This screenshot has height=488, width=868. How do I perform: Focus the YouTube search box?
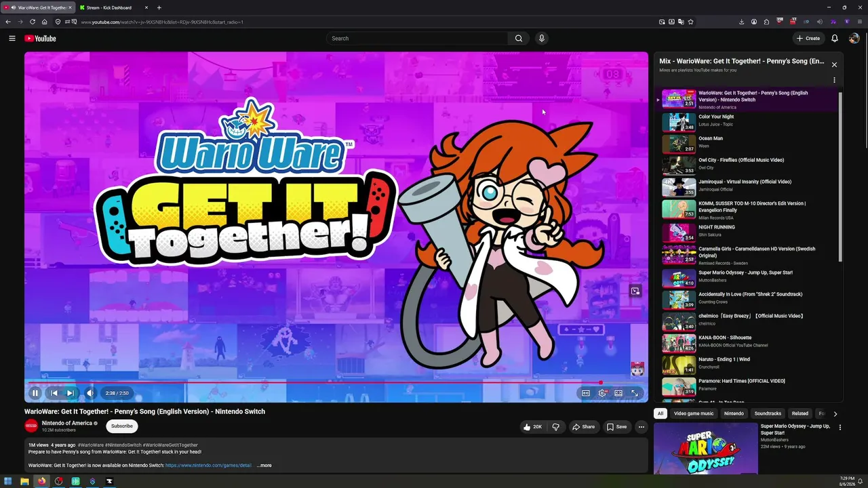[416, 39]
